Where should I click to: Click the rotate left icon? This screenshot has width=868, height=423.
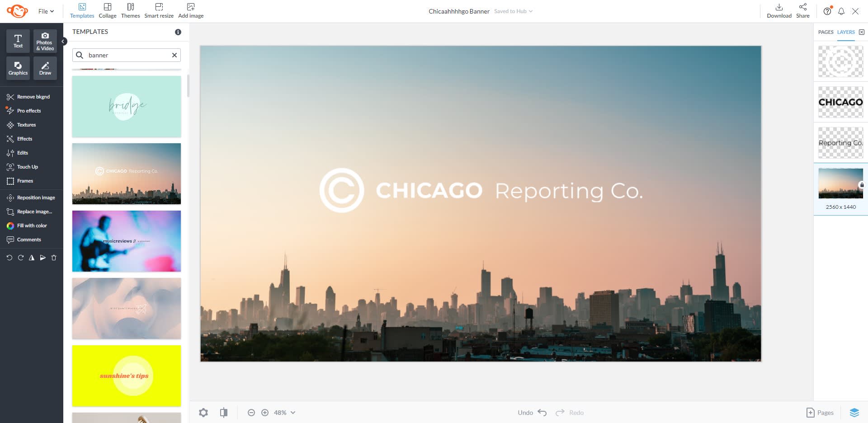(x=9, y=258)
